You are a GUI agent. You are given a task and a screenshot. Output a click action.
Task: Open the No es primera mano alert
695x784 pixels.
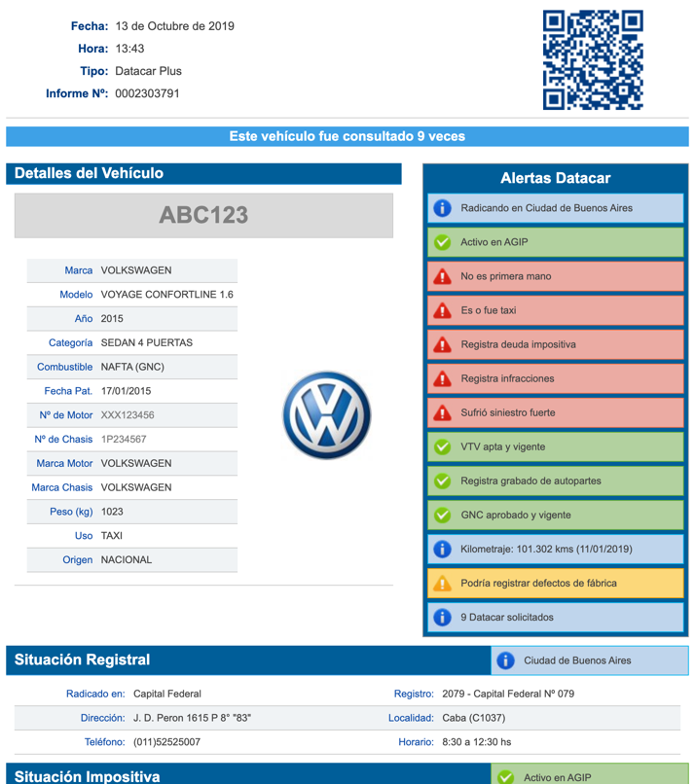[556, 276]
